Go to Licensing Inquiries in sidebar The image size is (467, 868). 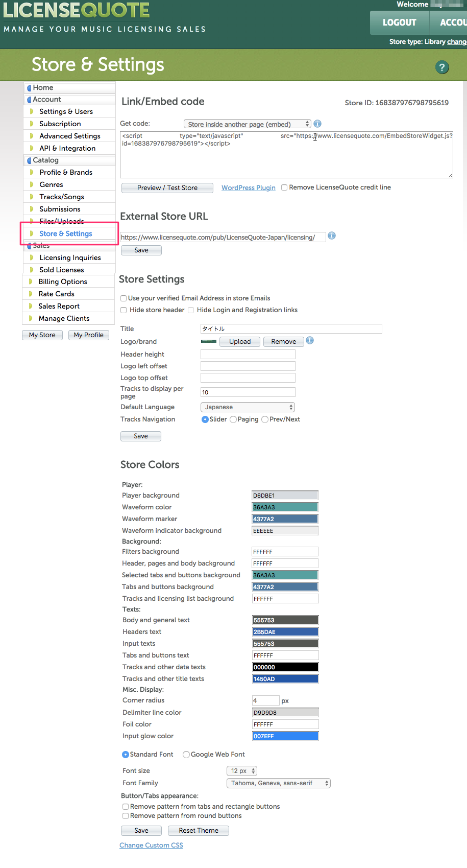70,257
